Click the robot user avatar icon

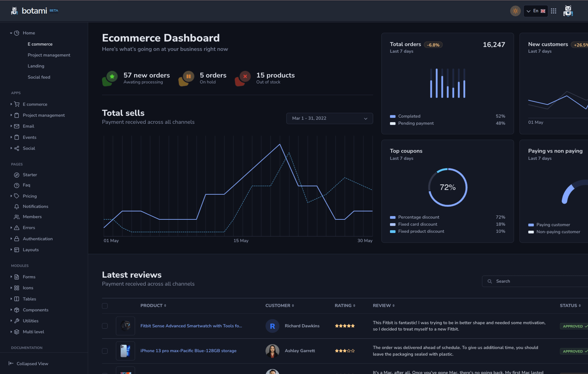tap(568, 11)
